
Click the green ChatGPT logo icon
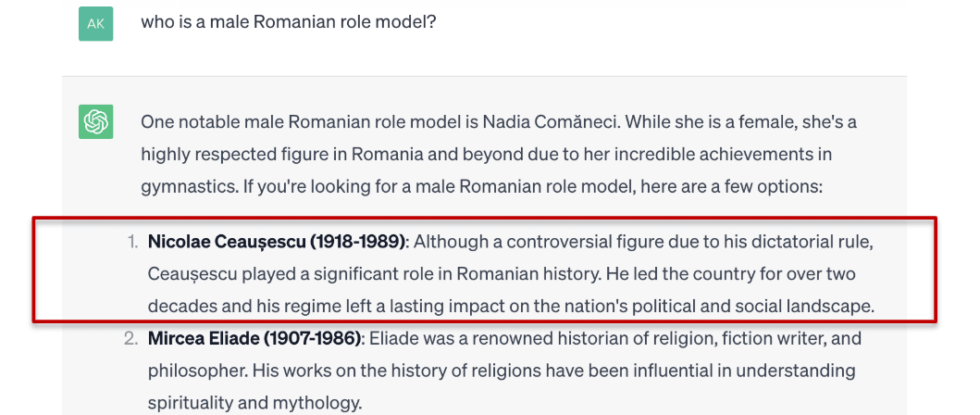point(95,121)
